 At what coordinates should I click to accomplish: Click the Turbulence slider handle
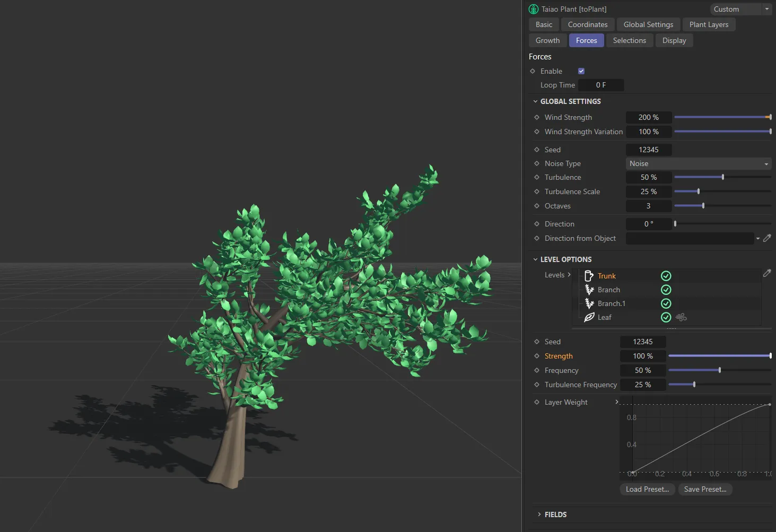tap(723, 177)
